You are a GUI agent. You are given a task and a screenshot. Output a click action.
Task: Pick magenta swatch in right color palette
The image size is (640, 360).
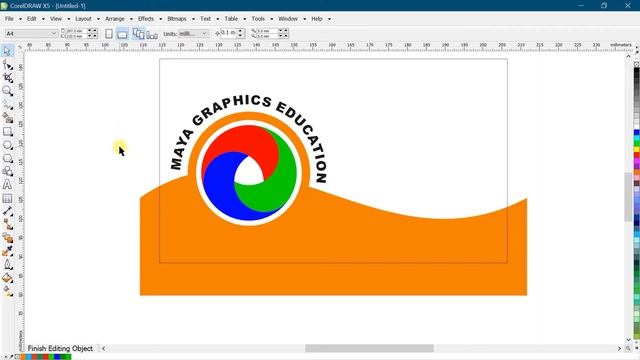[636, 161]
